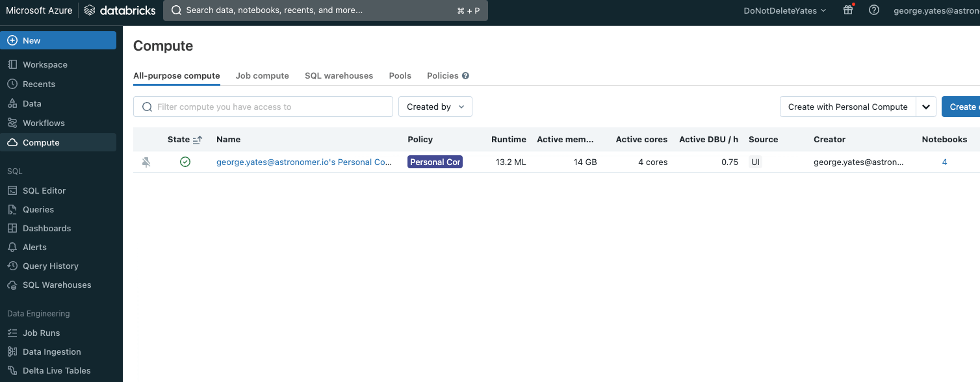Open Workspace from the sidebar
The image size is (980, 382).
45,65
